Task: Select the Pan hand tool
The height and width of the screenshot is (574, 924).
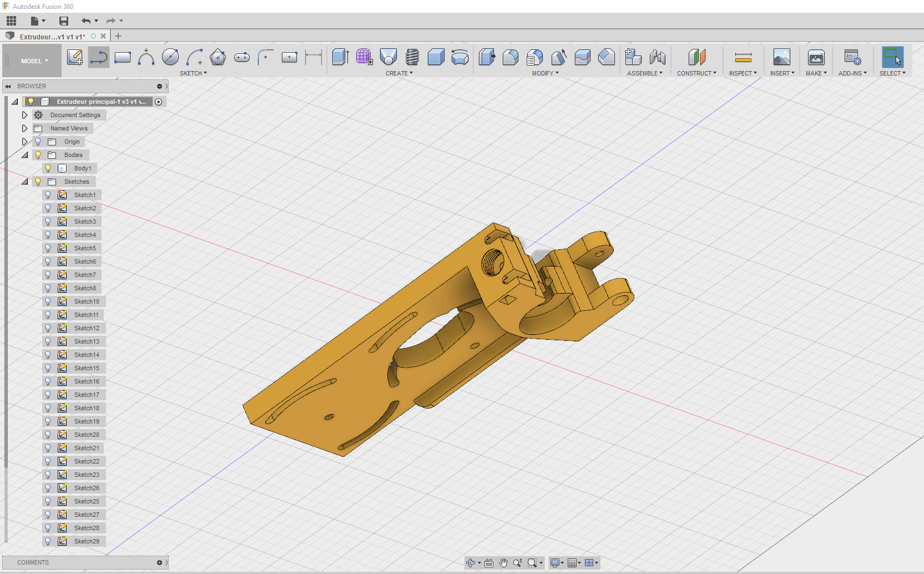Action: [x=503, y=563]
